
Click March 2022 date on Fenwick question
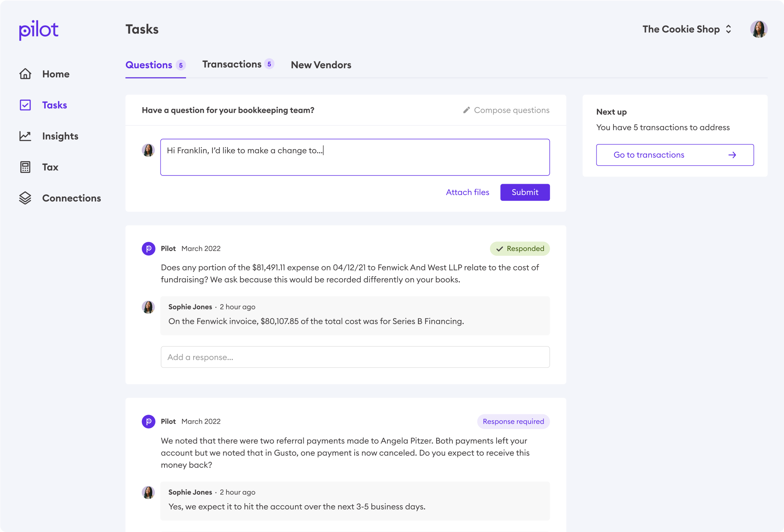tap(201, 249)
